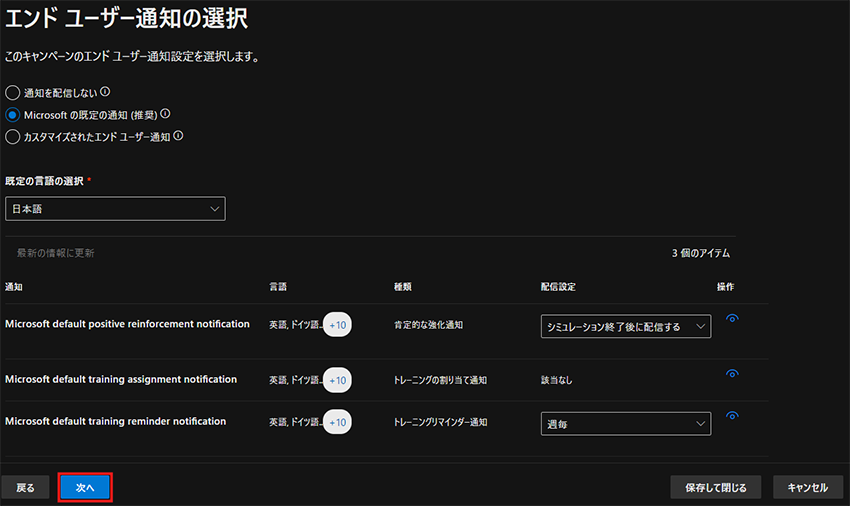Select row Microsoft default training reminder notification
Viewport: 850px width, 506px height.
pos(115,421)
